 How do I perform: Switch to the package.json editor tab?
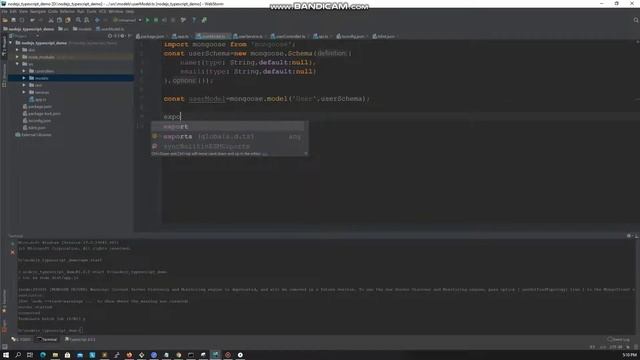tap(150, 36)
